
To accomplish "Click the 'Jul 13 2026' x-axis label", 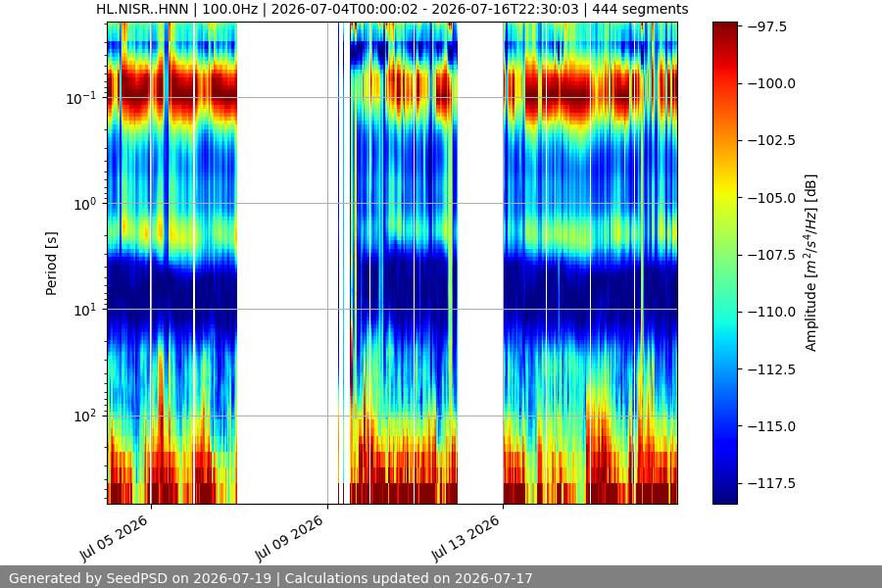I will [x=465, y=538].
